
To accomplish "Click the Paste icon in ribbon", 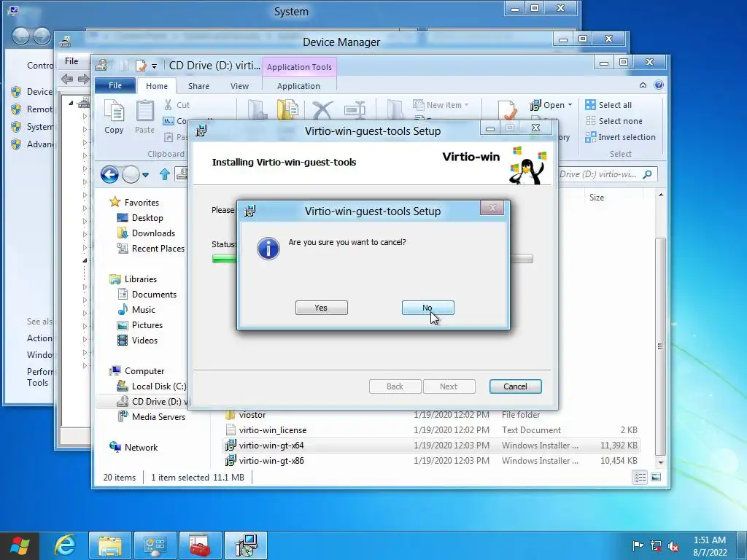I will pos(145,116).
